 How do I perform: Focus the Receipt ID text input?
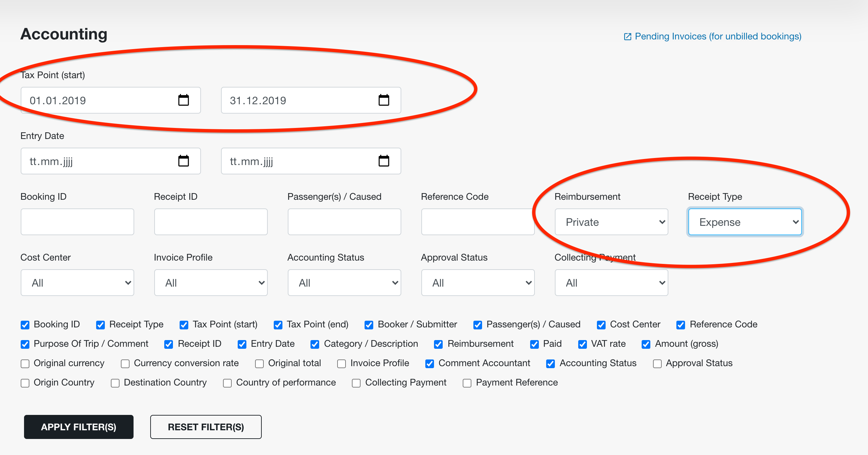pos(211,221)
